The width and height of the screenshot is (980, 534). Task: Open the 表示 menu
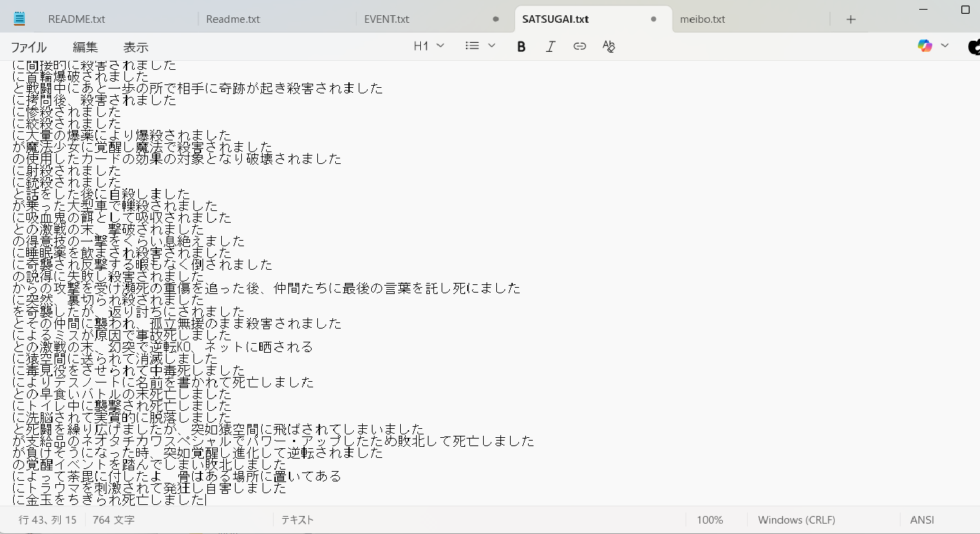[x=135, y=47]
